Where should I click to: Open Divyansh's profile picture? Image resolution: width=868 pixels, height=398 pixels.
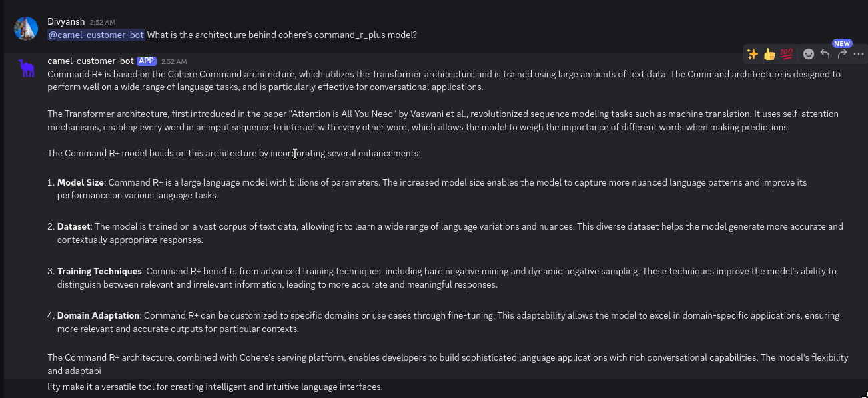25,28
